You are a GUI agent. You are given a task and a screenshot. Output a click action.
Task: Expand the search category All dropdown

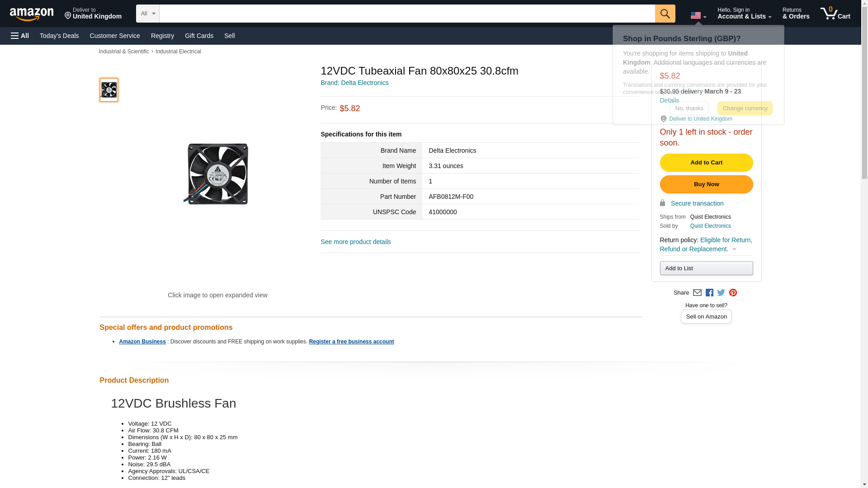click(147, 14)
